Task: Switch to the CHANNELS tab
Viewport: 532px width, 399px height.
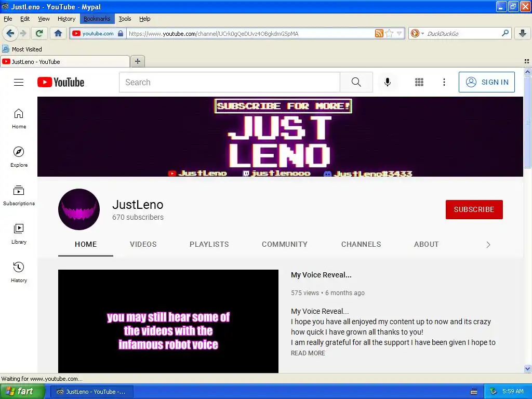Action: (x=361, y=244)
